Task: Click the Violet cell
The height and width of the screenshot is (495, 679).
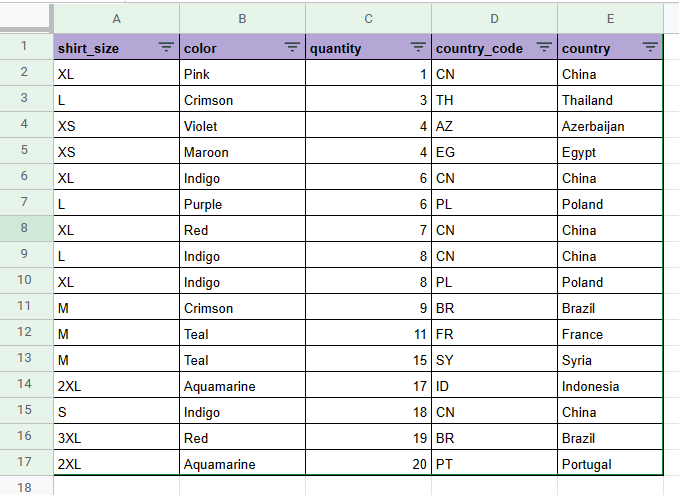Action: (x=242, y=125)
